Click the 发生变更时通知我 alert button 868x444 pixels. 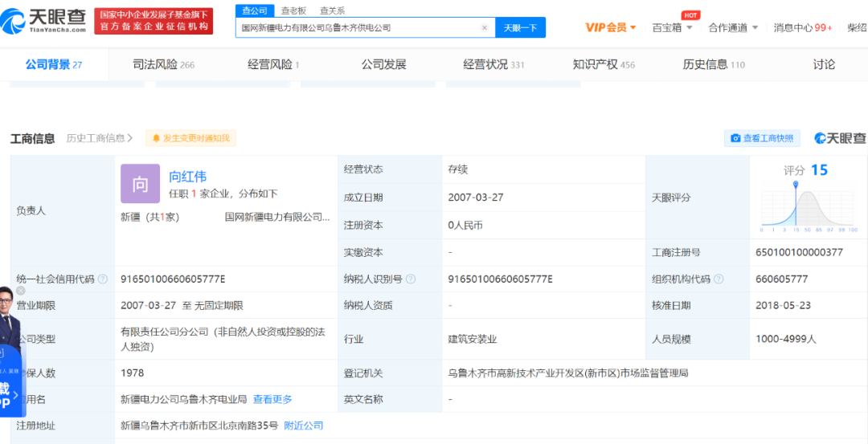click(190, 138)
